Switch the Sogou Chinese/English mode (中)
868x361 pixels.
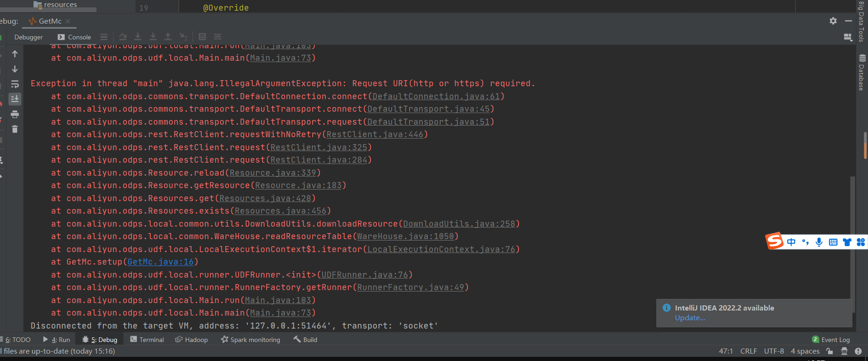point(791,242)
